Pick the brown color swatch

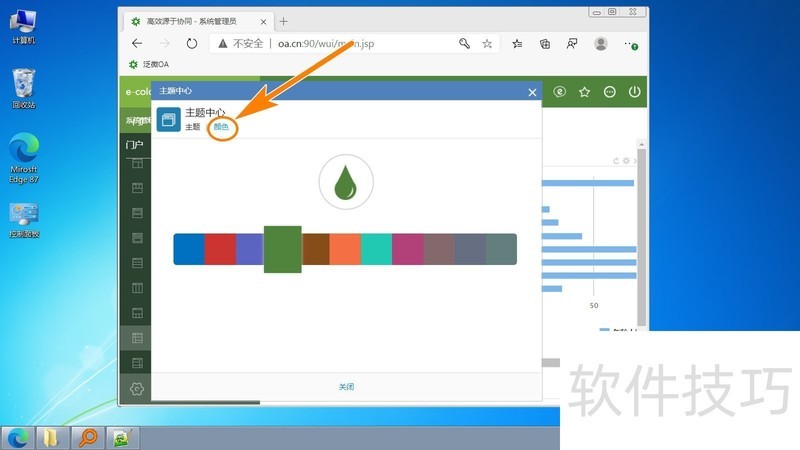pos(315,249)
